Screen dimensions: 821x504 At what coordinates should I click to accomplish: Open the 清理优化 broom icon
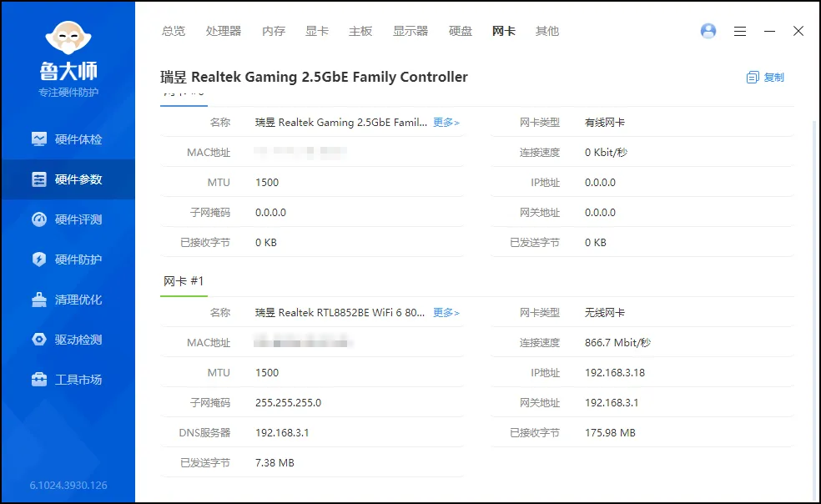[39, 300]
